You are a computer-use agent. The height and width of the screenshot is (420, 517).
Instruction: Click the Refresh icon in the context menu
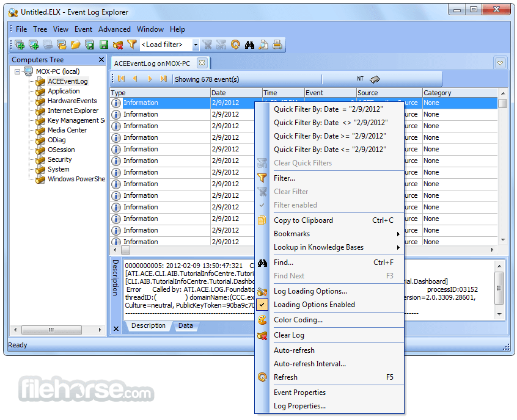(262, 377)
